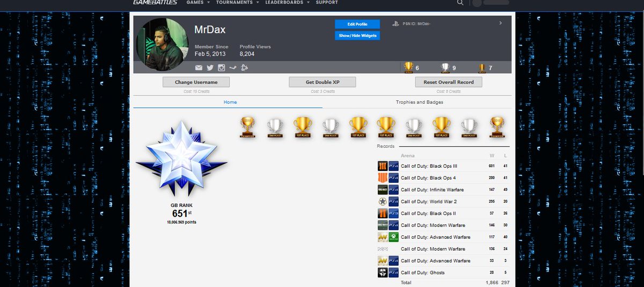Click the Show/Hide Widgets button

[357, 35]
